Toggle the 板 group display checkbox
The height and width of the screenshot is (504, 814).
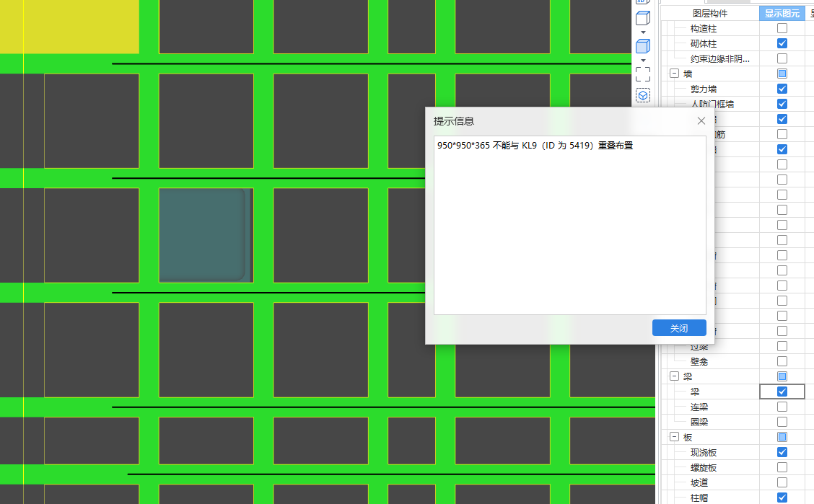(782, 437)
